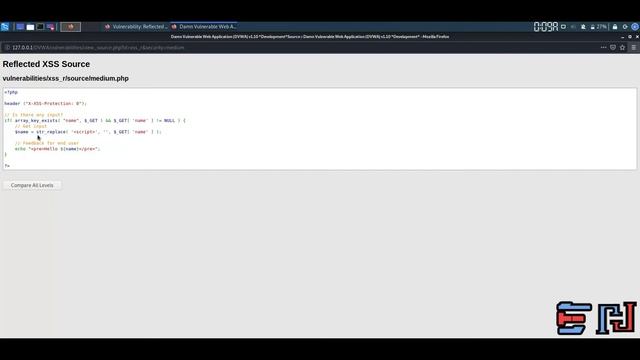The width and height of the screenshot is (640, 360).
Task: Click the 'vulnerabilities/xss_r/source/medium.php' path text
Action: coord(66,78)
